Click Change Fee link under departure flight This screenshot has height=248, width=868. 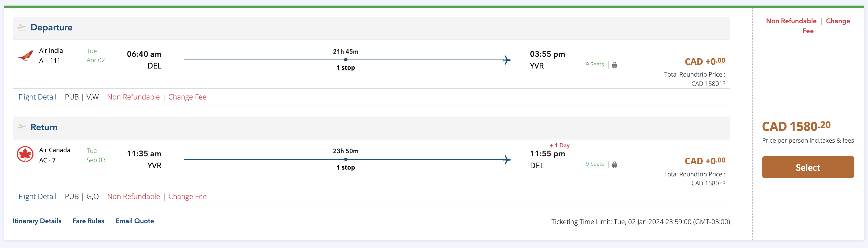(187, 97)
